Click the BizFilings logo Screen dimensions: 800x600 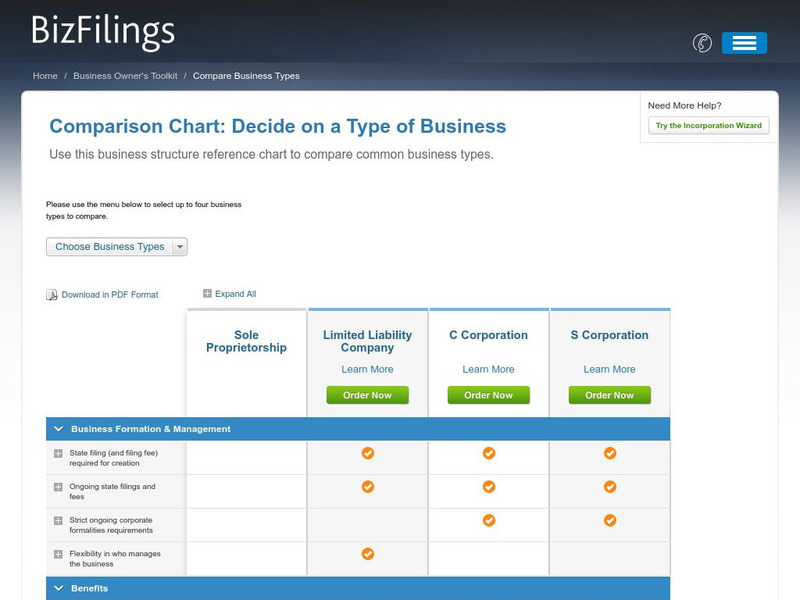(98, 32)
